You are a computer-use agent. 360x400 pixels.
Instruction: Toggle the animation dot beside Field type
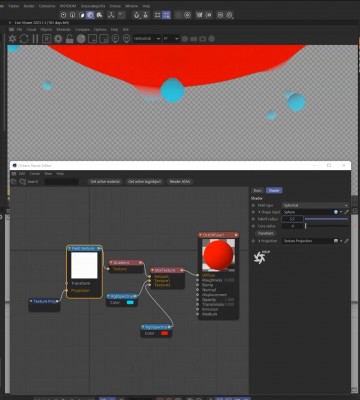tap(253, 205)
